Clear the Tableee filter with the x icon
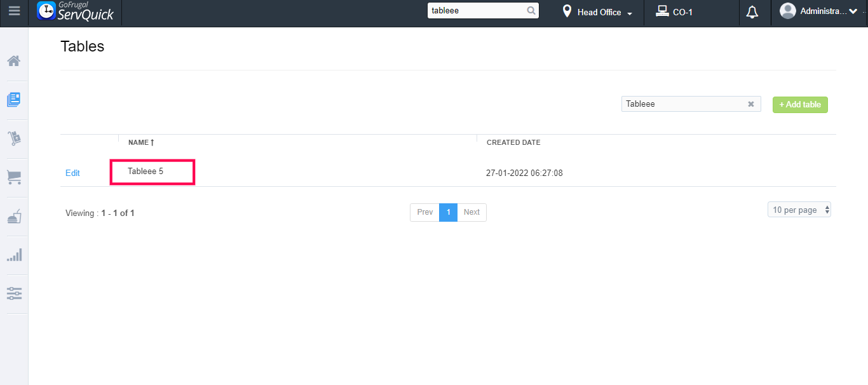 point(751,104)
